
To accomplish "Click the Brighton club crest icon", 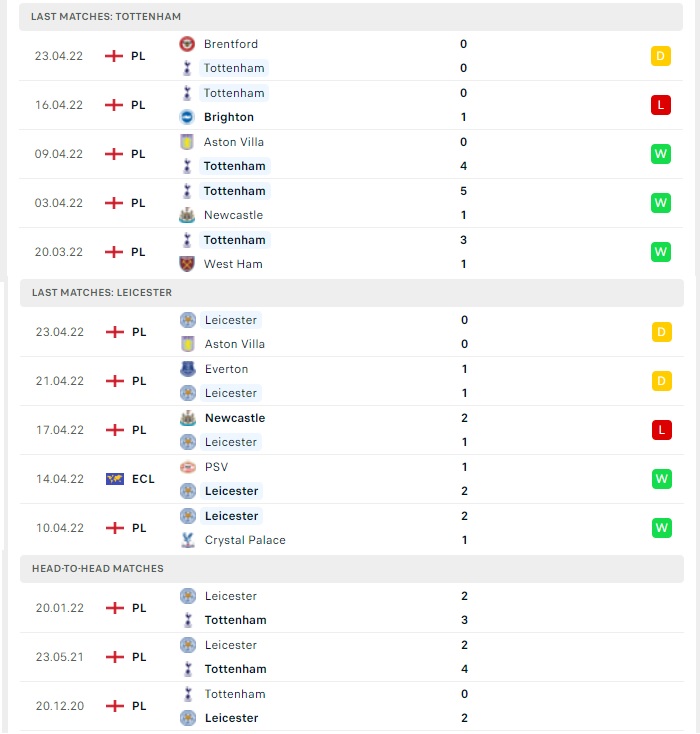I will point(187,117).
